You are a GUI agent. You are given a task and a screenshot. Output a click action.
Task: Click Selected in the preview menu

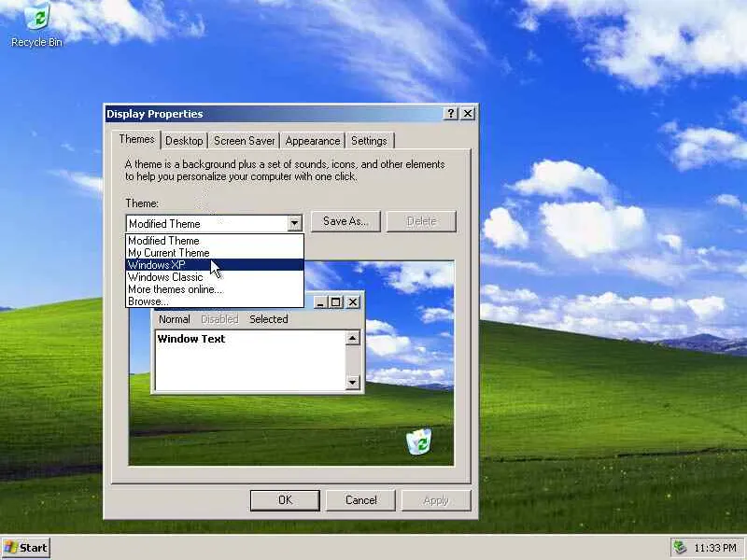click(269, 319)
